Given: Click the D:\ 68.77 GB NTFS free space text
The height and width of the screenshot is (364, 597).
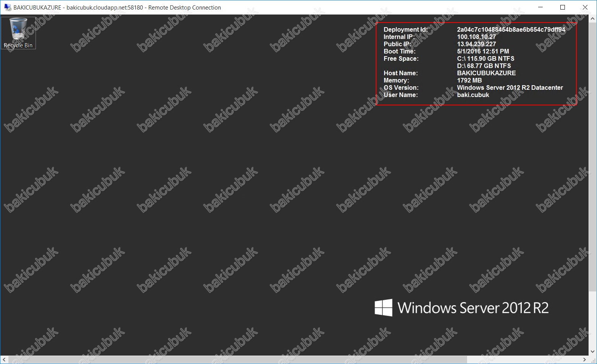Looking at the screenshot, I should (484, 66).
